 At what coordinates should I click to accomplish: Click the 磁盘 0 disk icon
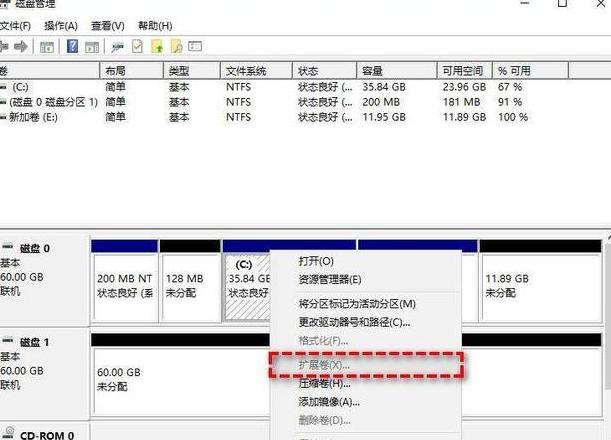click(7, 247)
